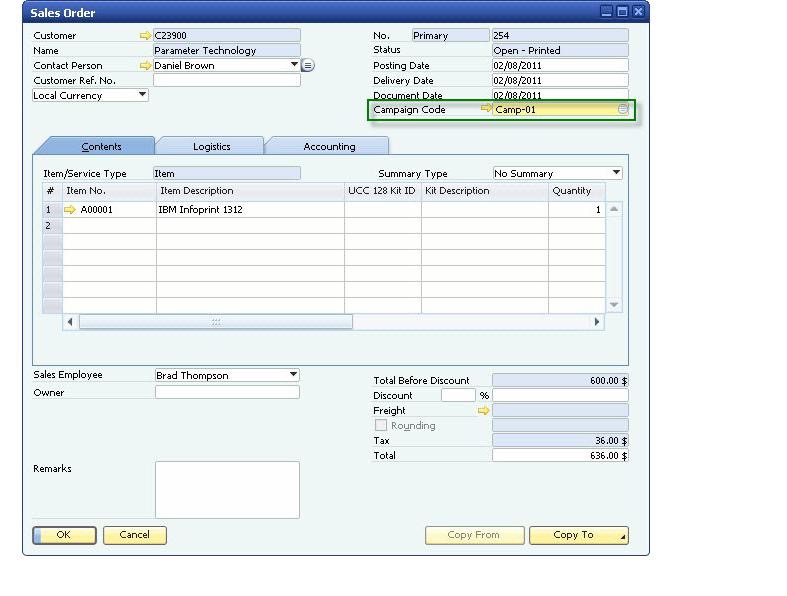This screenshot has width=787, height=596.
Task: Open item A00001 link arrow
Action: point(70,209)
